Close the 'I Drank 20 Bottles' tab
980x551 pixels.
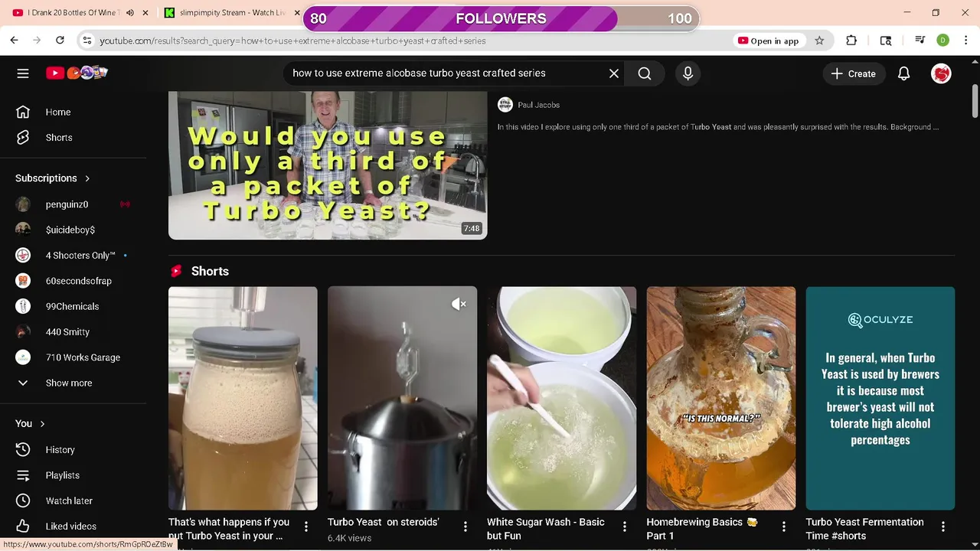pyautogui.click(x=146, y=13)
